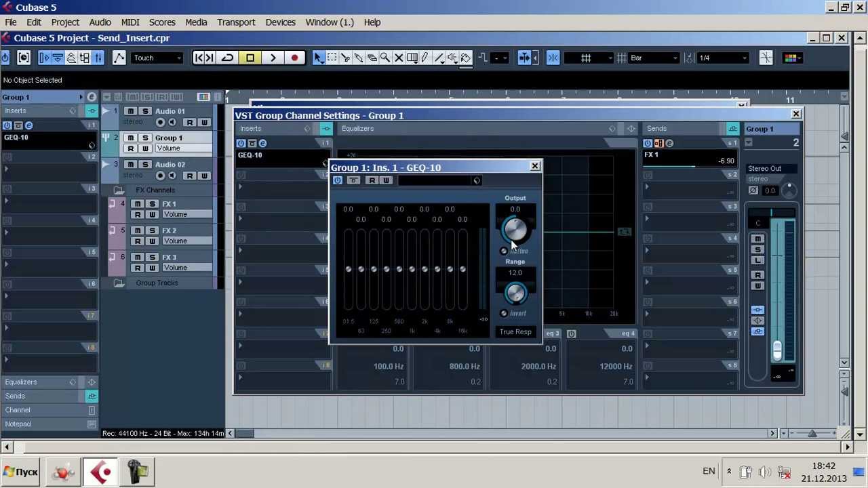Select the Range Selection tool
868x488 pixels.
pyautogui.click(x=332, y=58)
